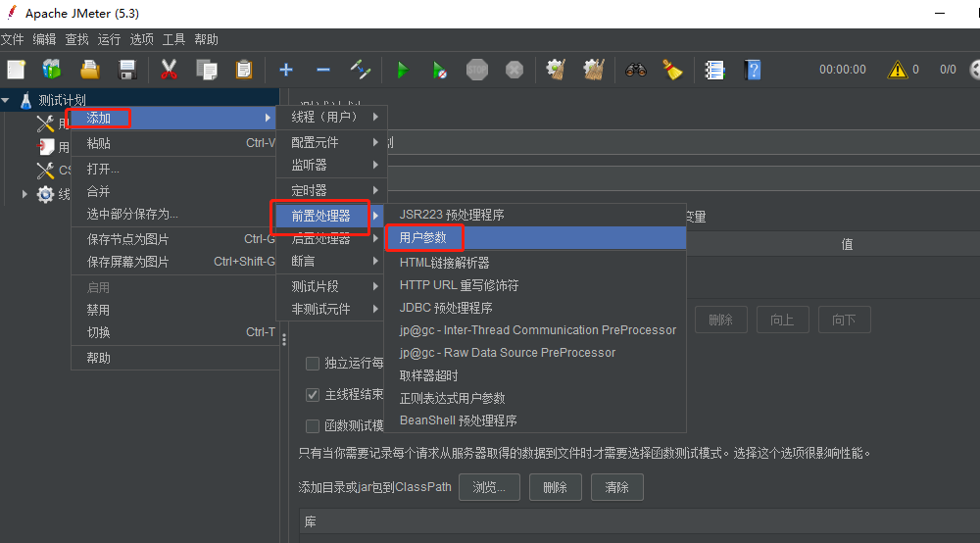
Task: Select 用户参数 in preprocessor submenu
Action: click(536, 237)
